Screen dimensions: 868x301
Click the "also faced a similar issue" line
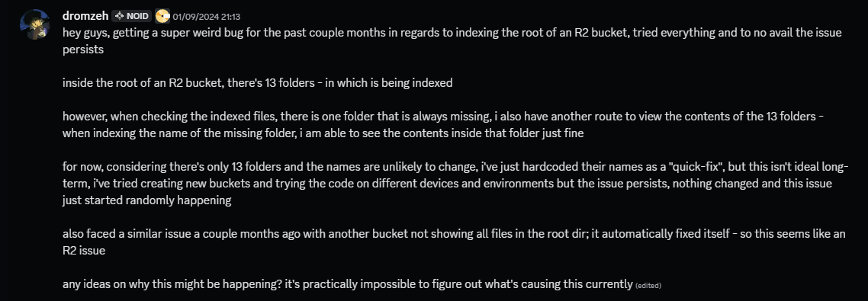(454, 234)
